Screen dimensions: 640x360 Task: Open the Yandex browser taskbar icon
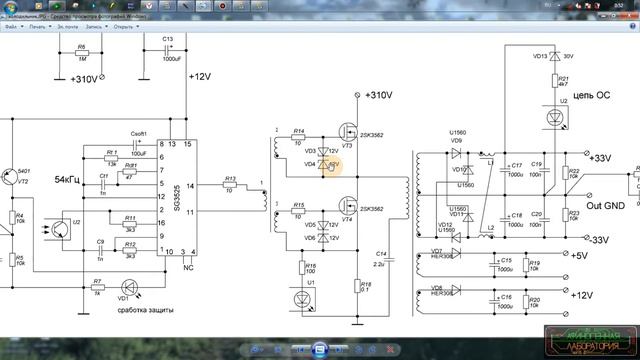click(x=149, y=6)
